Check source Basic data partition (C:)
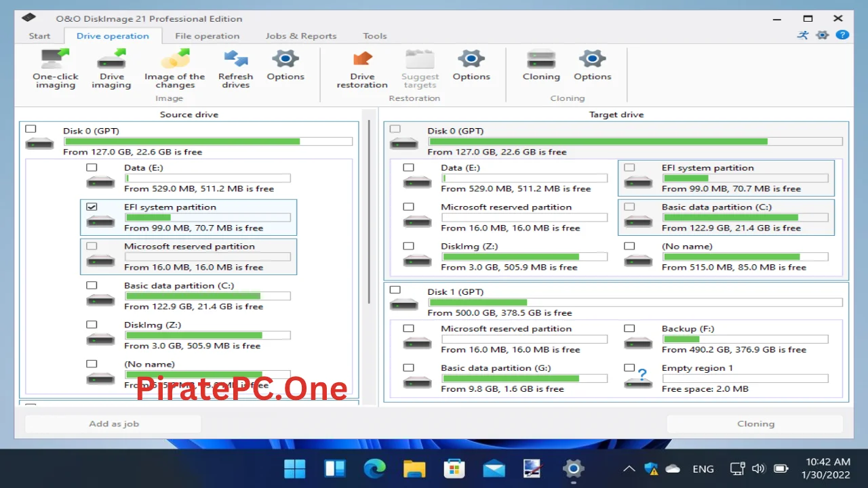868x488 pixels. pos(92,285)
